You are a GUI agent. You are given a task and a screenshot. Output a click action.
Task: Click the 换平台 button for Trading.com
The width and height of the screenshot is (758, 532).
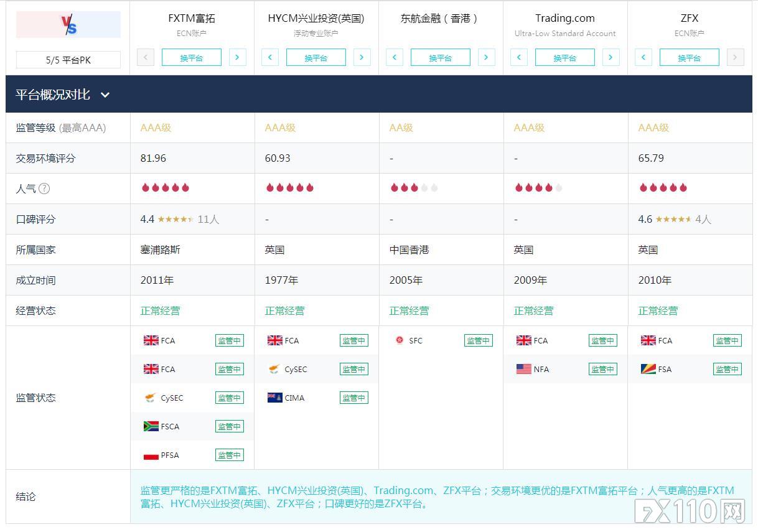[x=564, y=58]
